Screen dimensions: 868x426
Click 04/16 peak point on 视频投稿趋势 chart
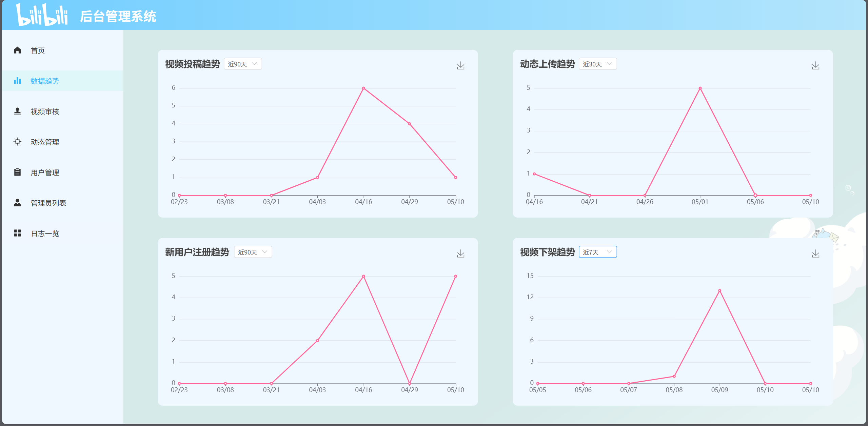tap(363, 88)
